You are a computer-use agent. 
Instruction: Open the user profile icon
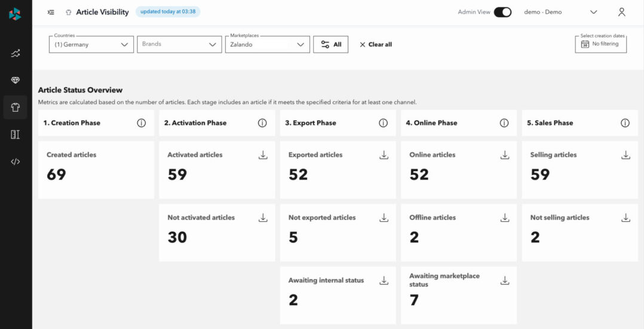coord(622,12)
